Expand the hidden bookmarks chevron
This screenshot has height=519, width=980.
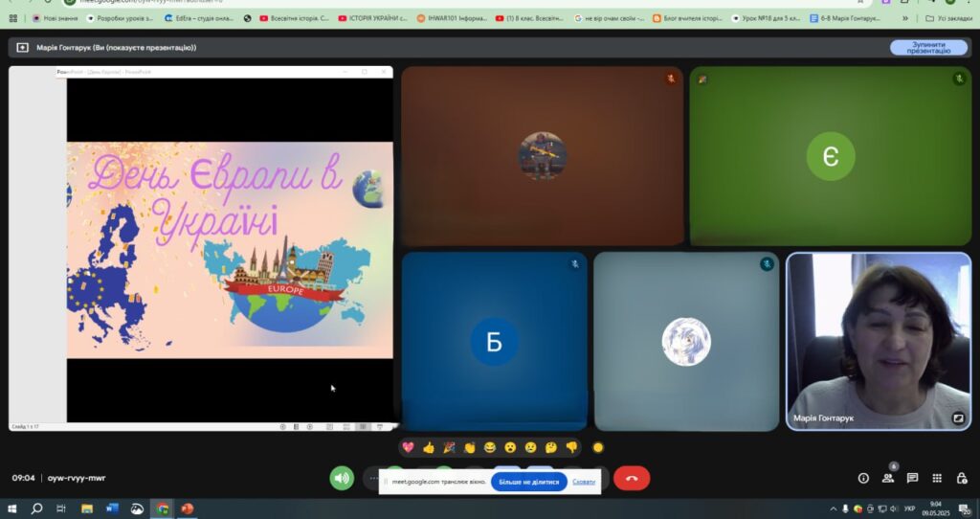(905, 19)
